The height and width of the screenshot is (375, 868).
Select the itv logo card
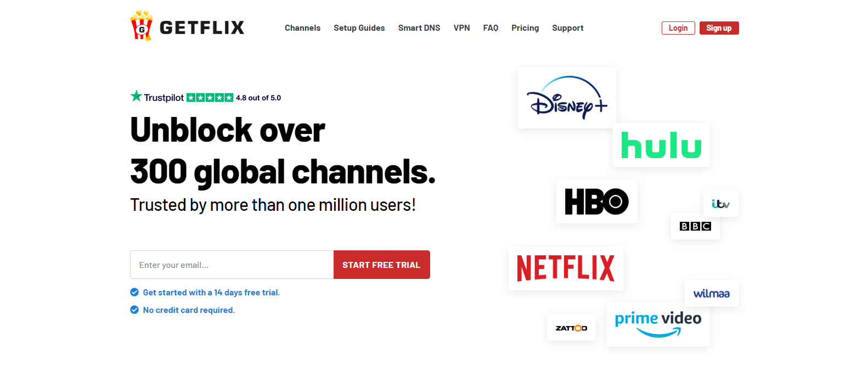[720, 204]
